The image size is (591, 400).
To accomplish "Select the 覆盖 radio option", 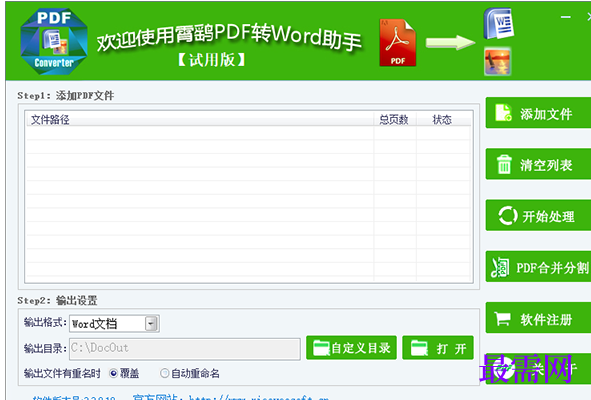I will (113, 373).
